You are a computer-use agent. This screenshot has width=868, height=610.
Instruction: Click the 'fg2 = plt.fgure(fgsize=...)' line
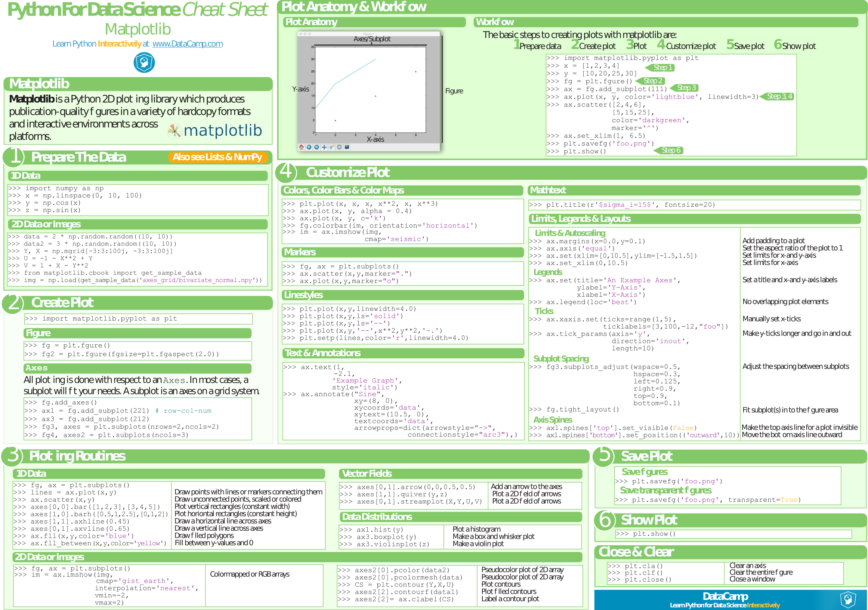tap(122, 354)
